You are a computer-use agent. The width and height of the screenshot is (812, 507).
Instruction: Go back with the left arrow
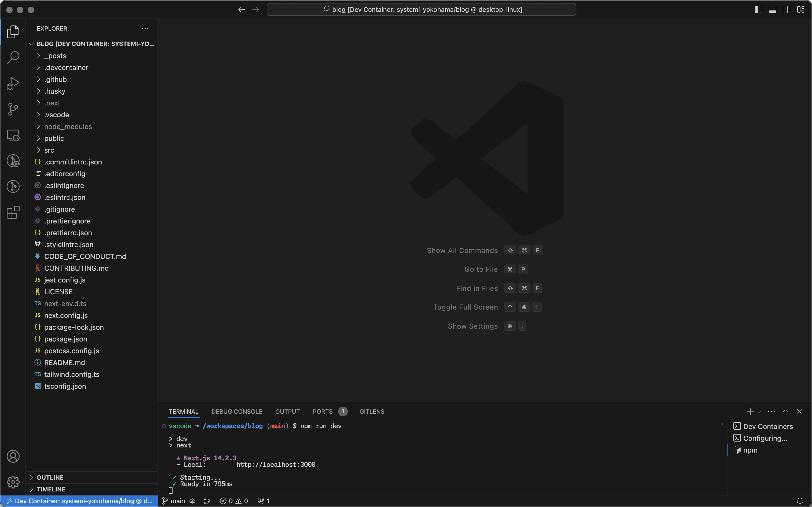pyautogui.click(x=242, y=10)
